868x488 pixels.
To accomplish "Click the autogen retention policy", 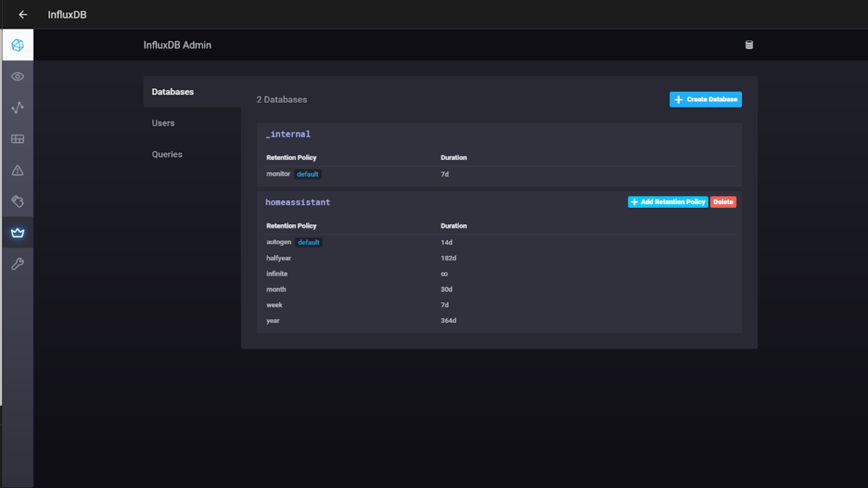I will (x=278, y=242).
